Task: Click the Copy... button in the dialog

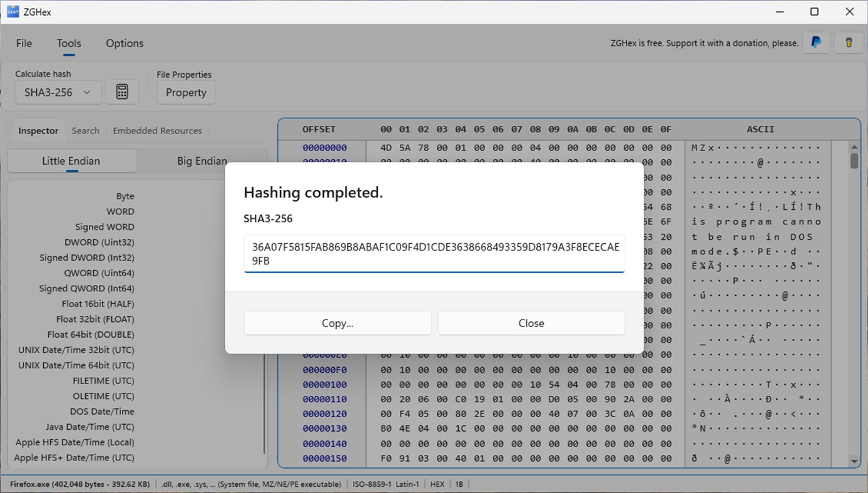Action: click(337, 323)
